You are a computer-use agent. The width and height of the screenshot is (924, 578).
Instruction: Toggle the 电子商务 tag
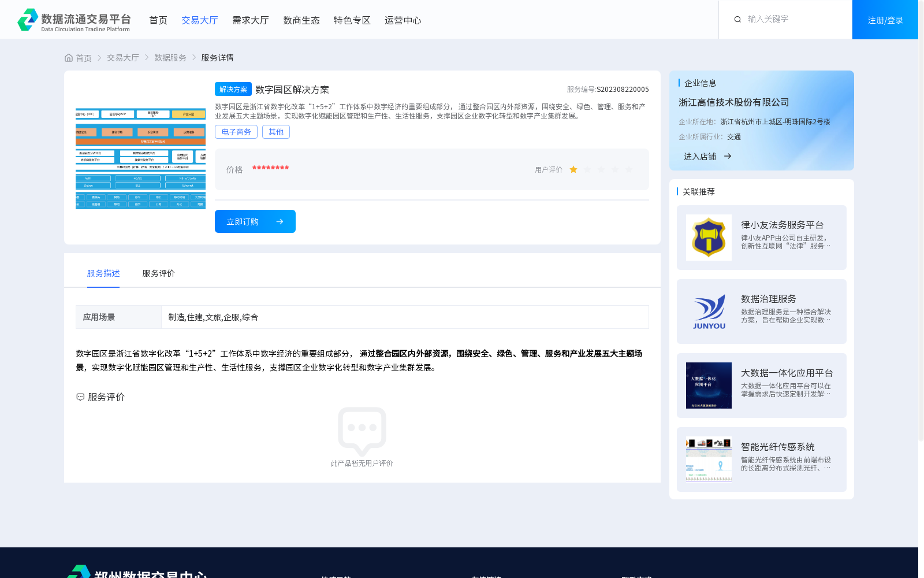(x=236, y=131)
